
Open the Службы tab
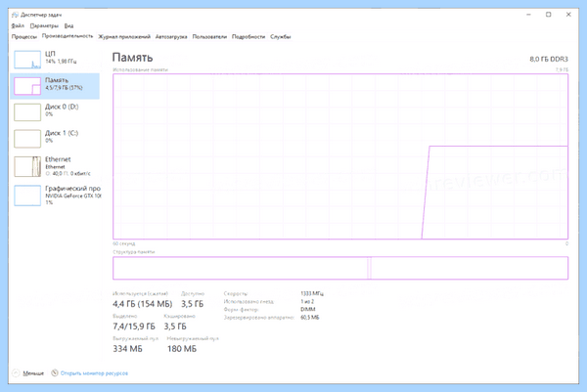[281, 36]
